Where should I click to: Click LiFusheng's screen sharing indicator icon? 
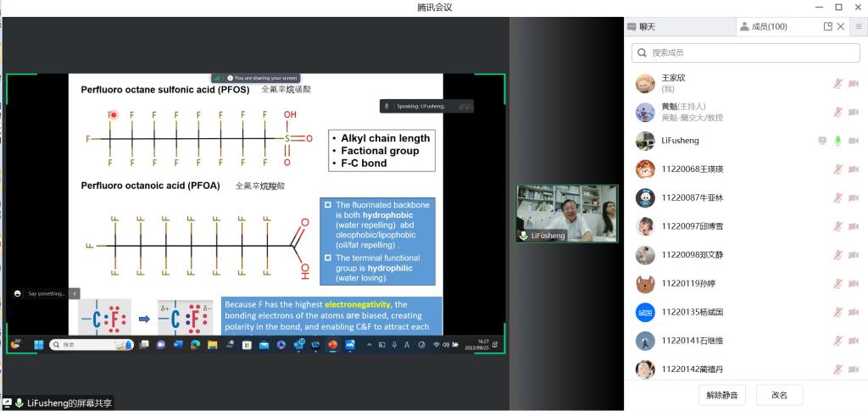coord(822,141)
